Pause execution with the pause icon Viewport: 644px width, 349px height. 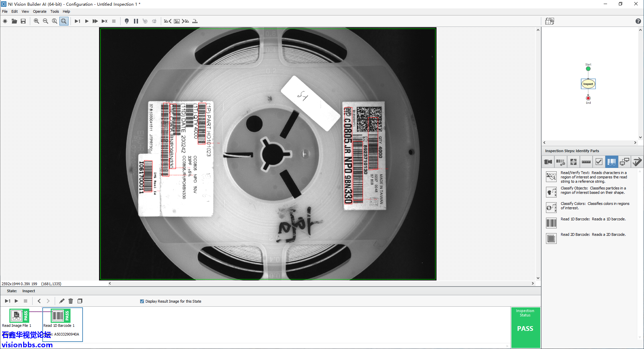pyautogui.click(x=136, y=21)
